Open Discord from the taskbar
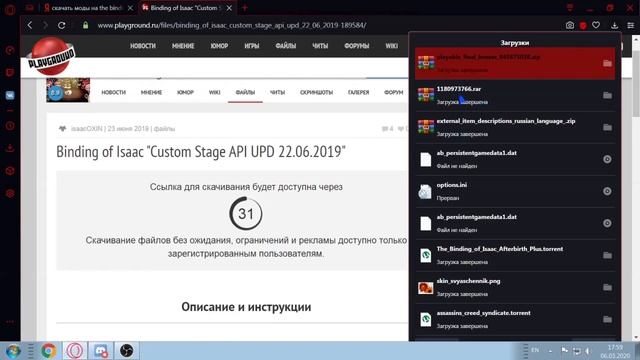 (x=101, y=351)
